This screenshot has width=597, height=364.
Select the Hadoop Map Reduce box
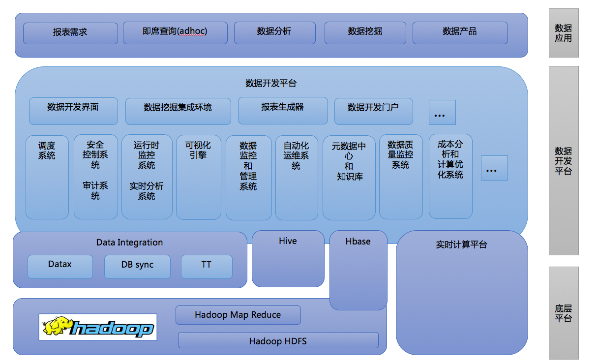pos(238,315)
